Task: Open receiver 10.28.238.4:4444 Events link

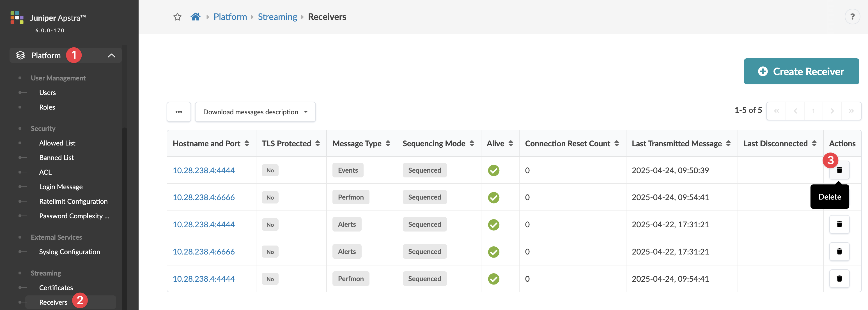Action: pyautogui.click(x=203, y=170)
